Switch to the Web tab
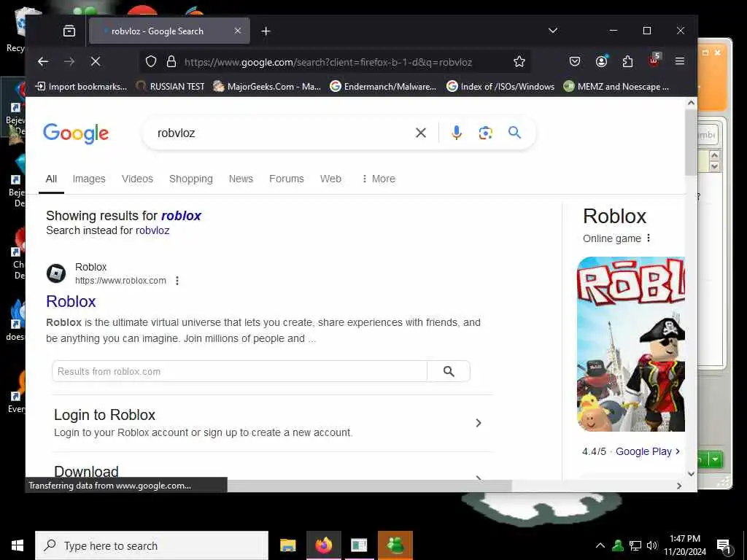 (x=330, y=179)
